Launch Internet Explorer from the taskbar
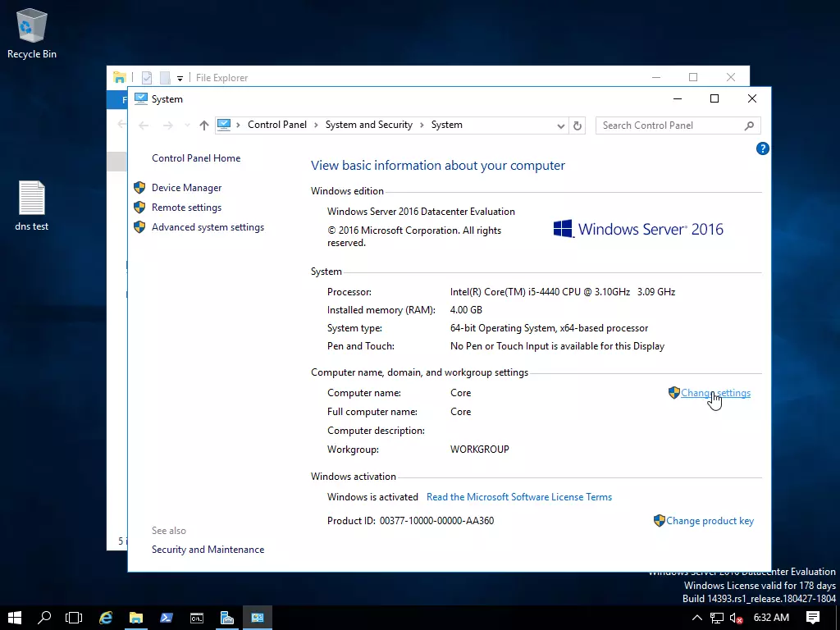840x630 pixels. pyautogui.click(x=106, y=618)
